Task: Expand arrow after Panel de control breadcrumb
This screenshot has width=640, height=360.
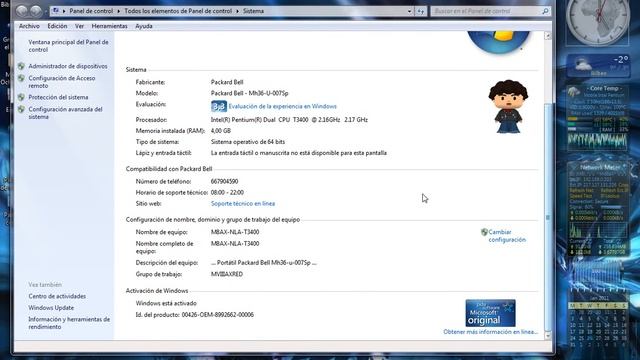Action: (119, 11)
